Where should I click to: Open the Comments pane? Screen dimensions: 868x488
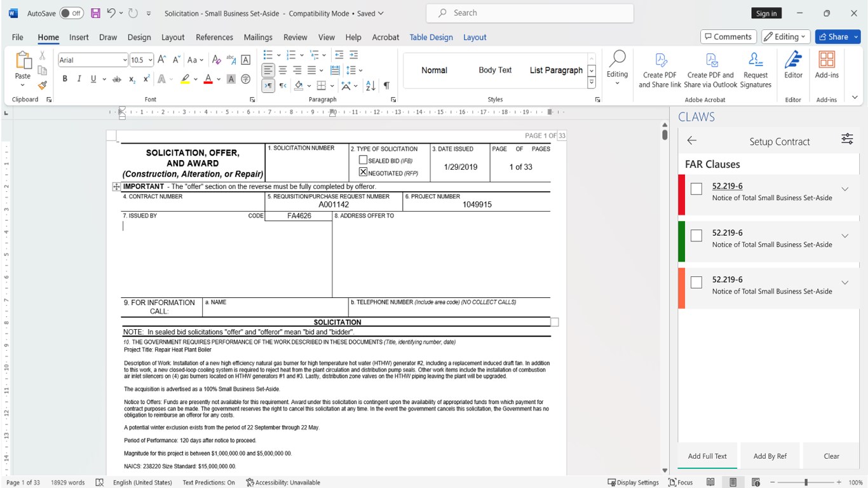728,37
